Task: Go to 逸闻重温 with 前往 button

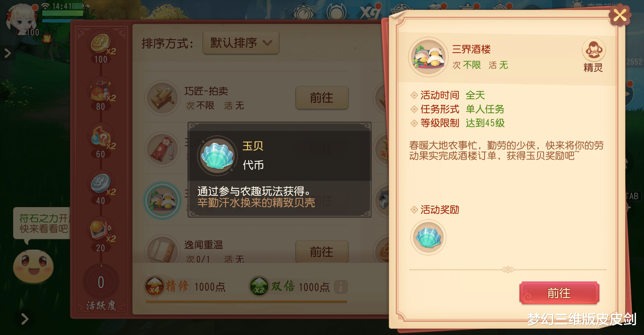Action: pos(322,252)
